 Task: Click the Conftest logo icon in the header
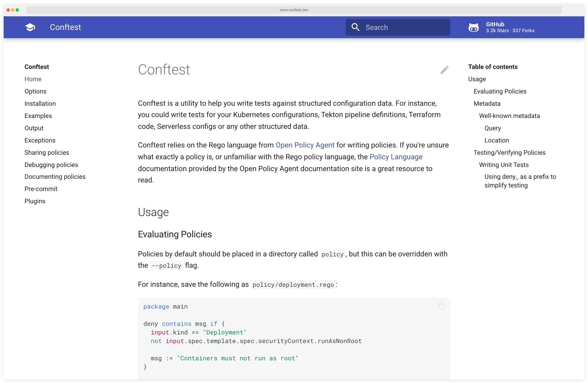(30, 27)
